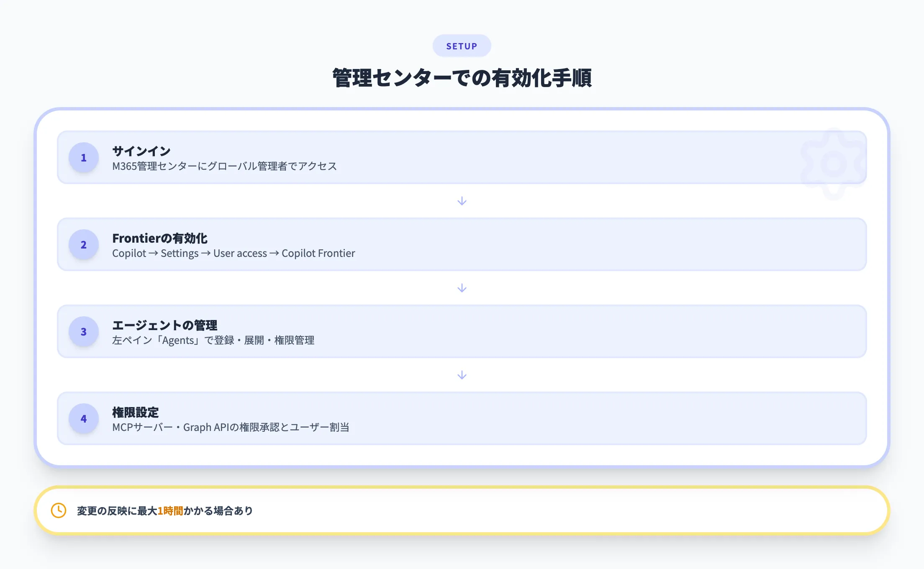
Task: Click the step 2 numbered circle icon
Action: [83, 245]
